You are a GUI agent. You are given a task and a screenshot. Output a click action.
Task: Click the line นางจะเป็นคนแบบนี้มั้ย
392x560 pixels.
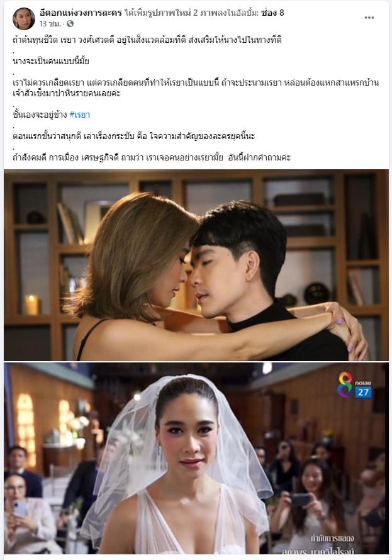(51, 61)
